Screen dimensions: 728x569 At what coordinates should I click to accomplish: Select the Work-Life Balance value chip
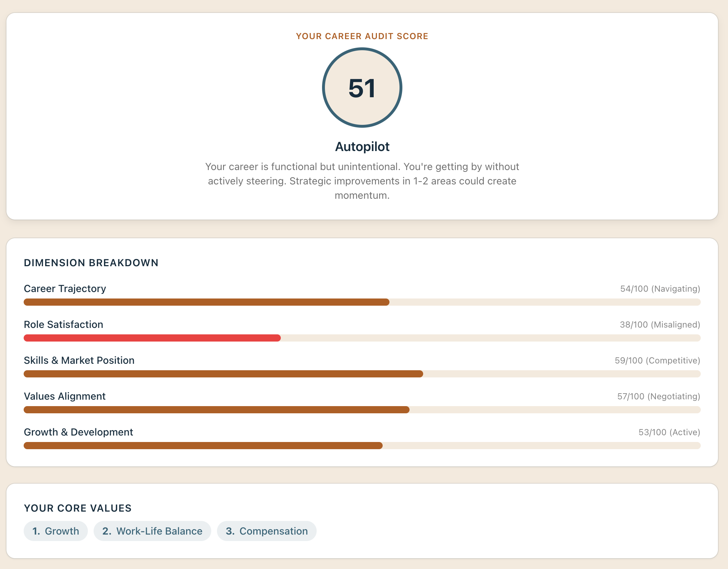coord(152,531)
